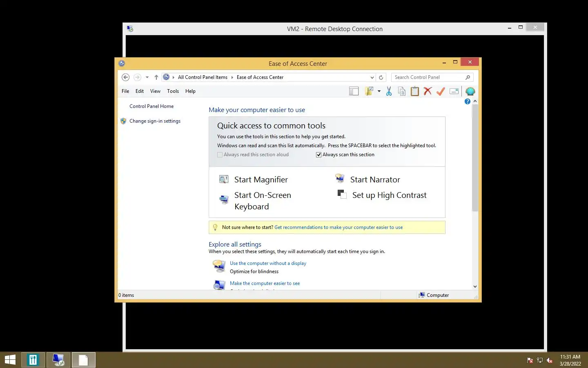Open the View menu
This screenshot has height=368, width=588.
[155, 91]
